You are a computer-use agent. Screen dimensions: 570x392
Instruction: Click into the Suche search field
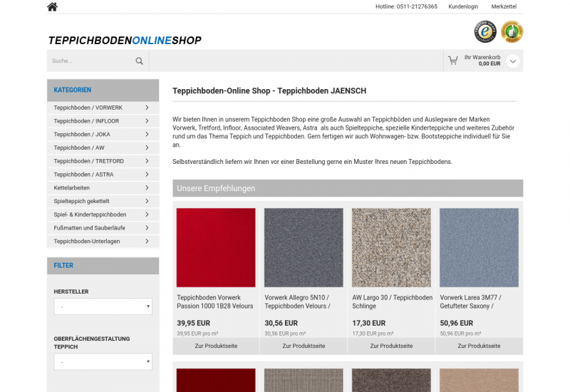click(x=91, y=61)
